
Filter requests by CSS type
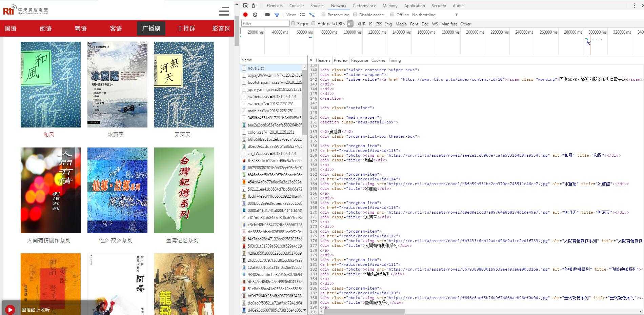tap(379, 24)
